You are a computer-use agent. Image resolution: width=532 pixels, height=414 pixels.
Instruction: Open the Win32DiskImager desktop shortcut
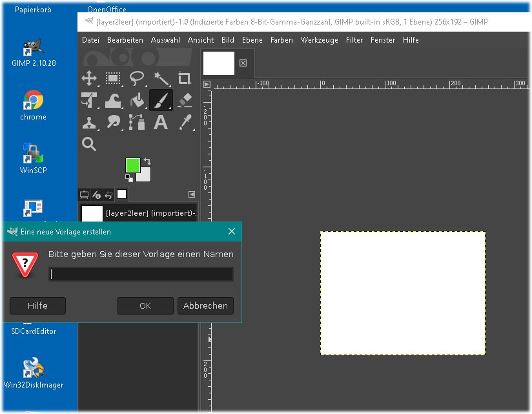click(34, 373)
